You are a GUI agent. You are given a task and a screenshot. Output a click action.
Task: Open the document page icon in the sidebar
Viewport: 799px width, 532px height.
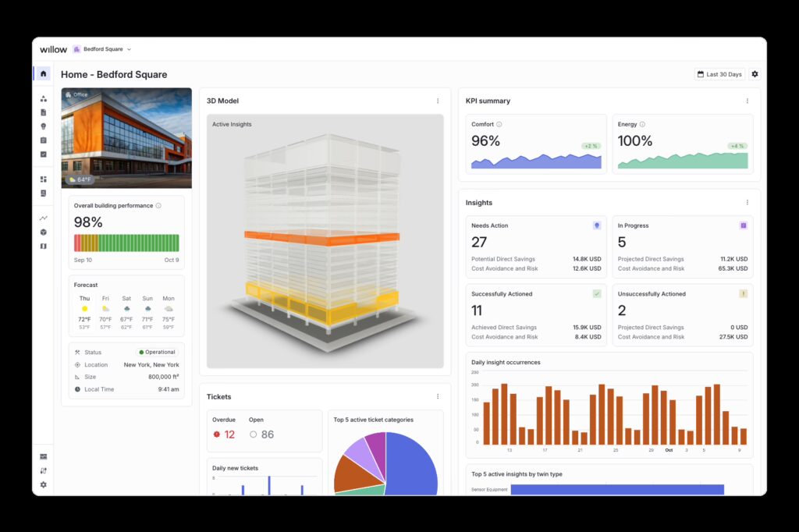[44, 112]
